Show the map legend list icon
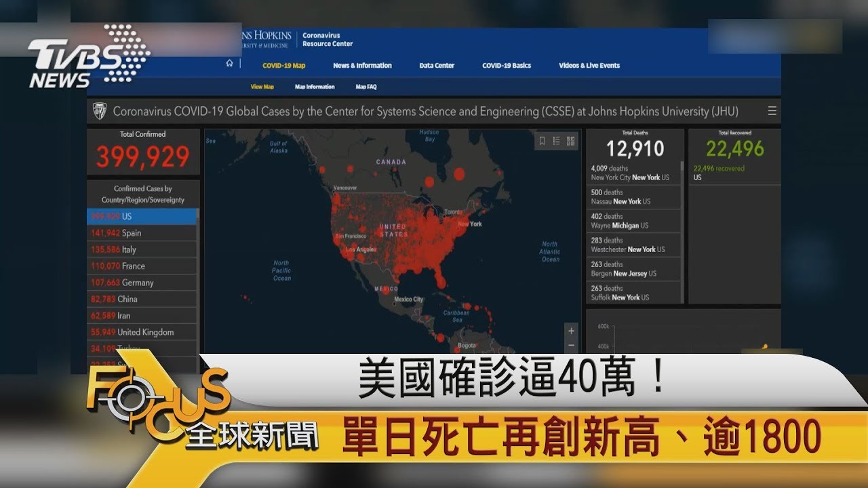 pos(556,141)
